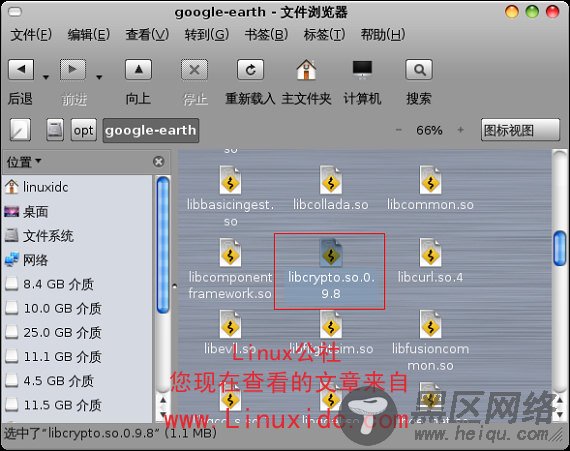
Task: Go to home folder (主文件夹) icon
Action: click(306, 69)
